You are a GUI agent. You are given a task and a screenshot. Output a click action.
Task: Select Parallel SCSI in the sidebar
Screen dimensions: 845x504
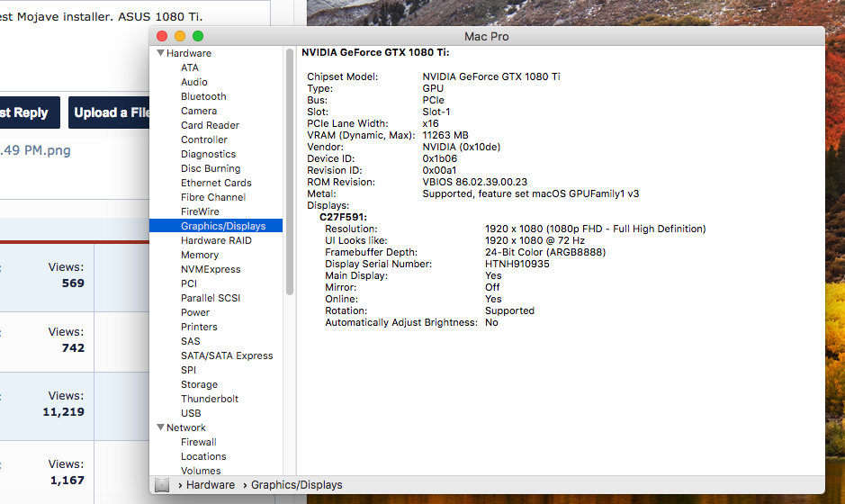211,298
